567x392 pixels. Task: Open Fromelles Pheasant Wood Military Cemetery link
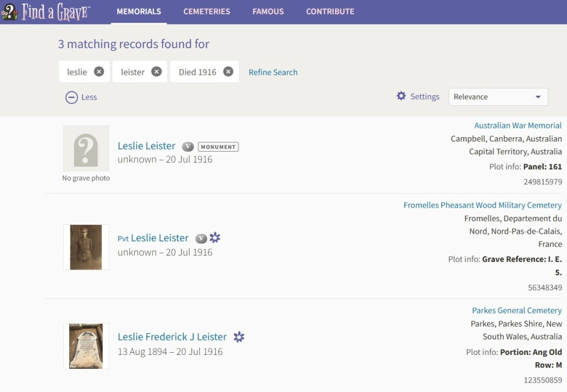click(x=482, y=205)
